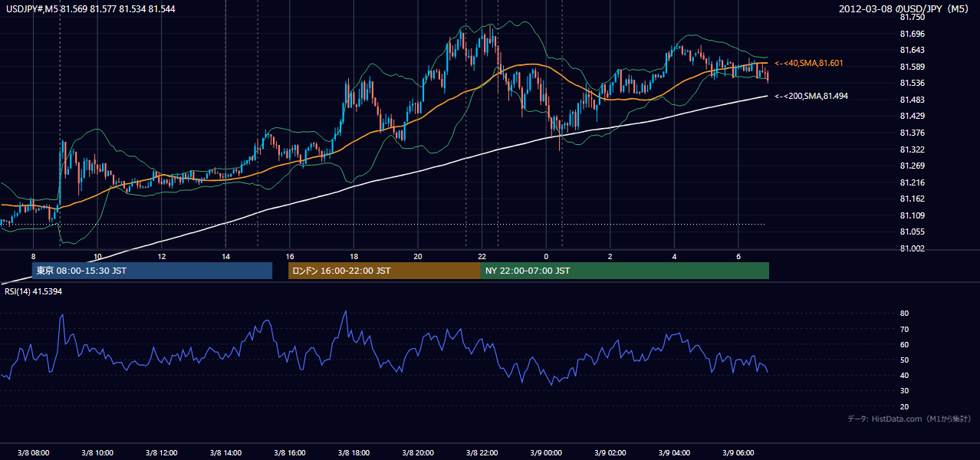980x460 pixels.
Task: Click the bottom time label 3/8 20:00
Action: 418,452
